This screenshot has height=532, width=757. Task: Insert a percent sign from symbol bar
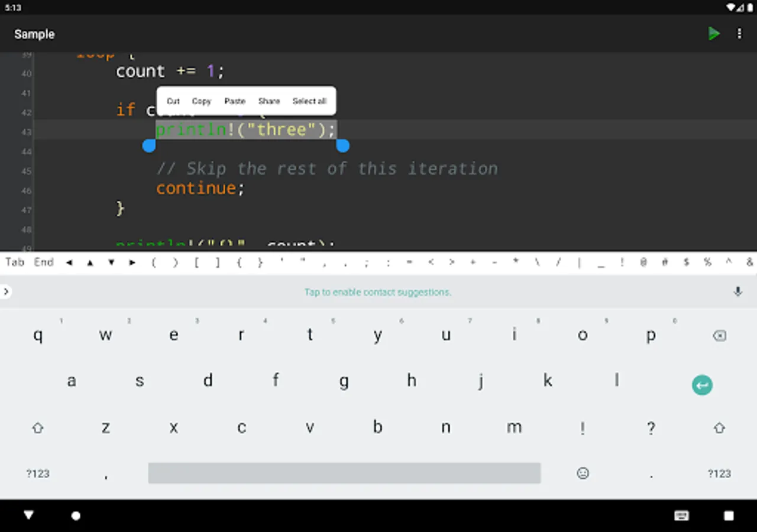point(707,262)
